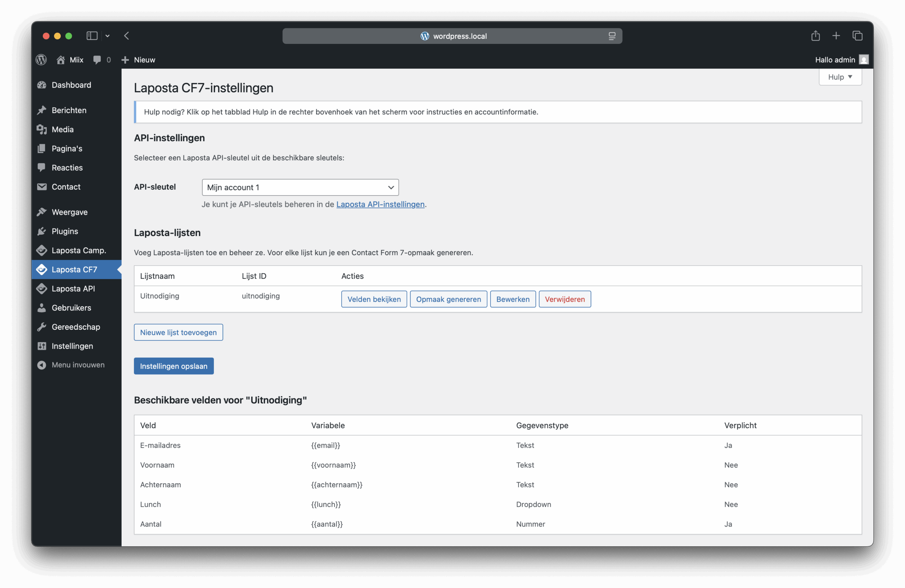This screenshot has height=588, width=905.
Task: Click Bewerken for the Uitnodiging list
Action: coord(513,299)
